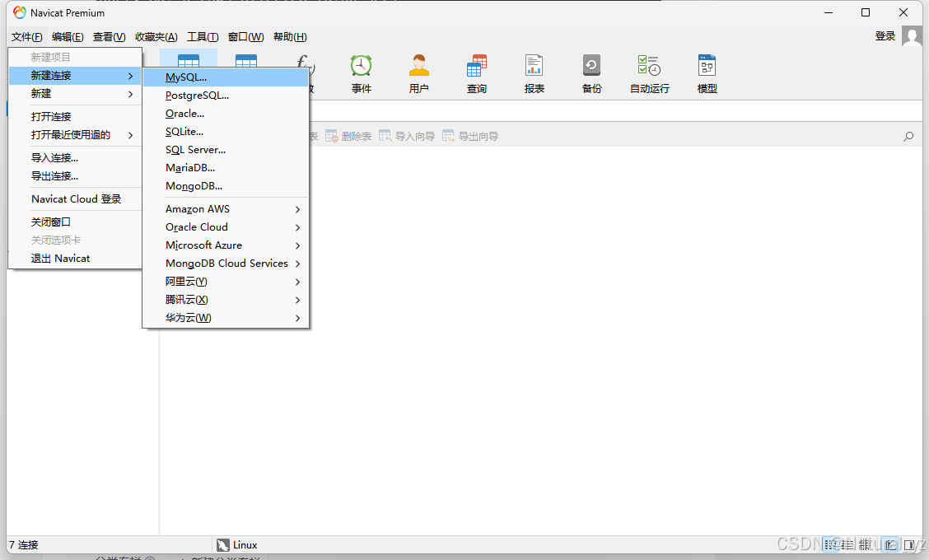
Task: Expand the 打开最近使用過的 submenu
Action: (x=75, y=135)
